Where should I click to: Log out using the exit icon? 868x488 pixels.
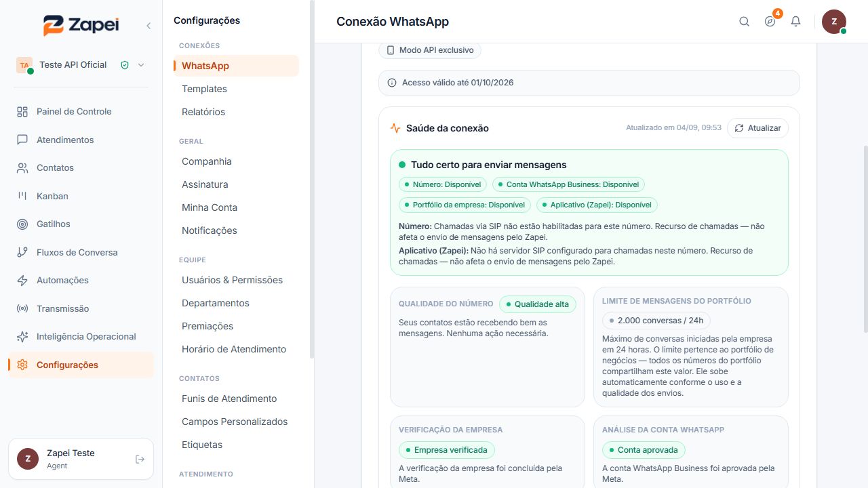point(140,459)
